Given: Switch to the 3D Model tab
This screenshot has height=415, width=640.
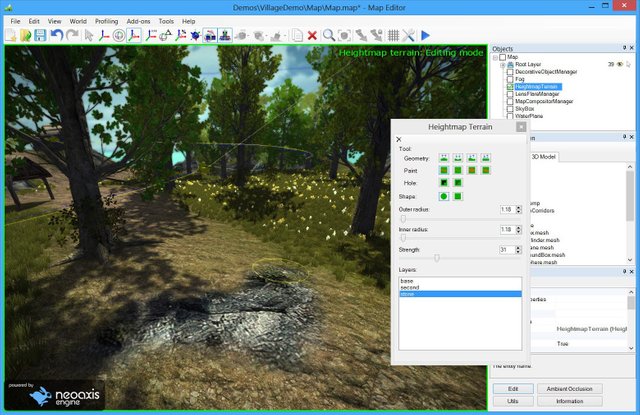Looking at the screenshot, I should click(543, 157).
